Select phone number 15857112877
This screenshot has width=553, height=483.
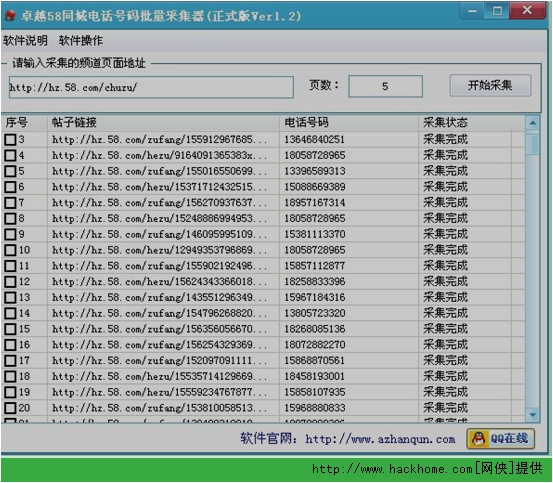[314, 266]
